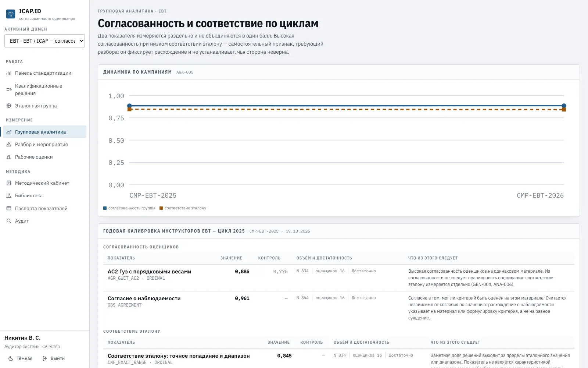Screen dimensions: 588x368
Task: Click the Методический кабинет document icon
Action: (9, 183)
